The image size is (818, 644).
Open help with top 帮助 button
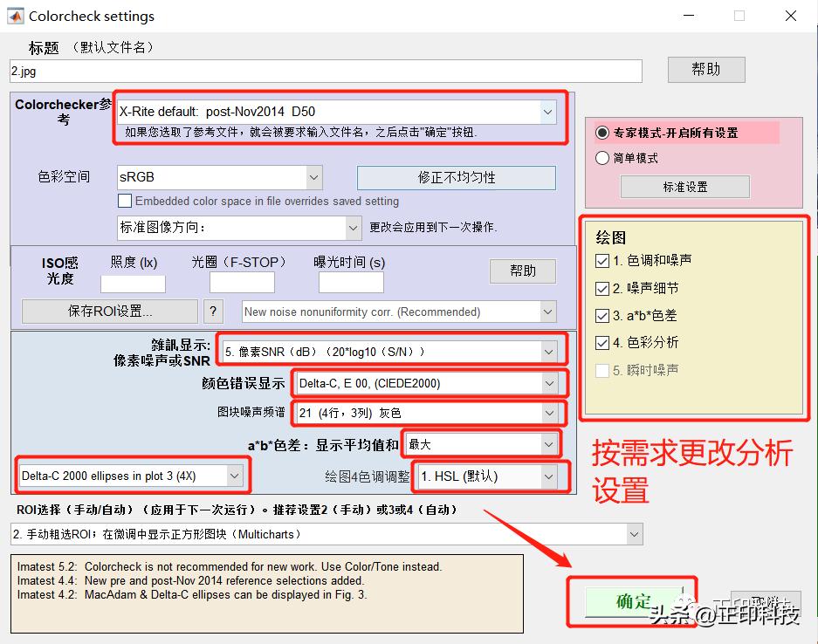pos(706,69)
